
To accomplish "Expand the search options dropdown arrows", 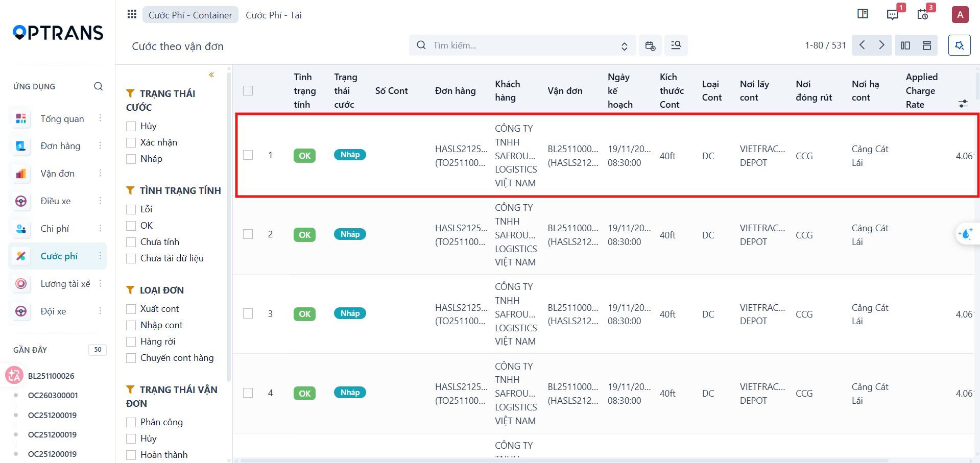I will (x=624, y=46).
